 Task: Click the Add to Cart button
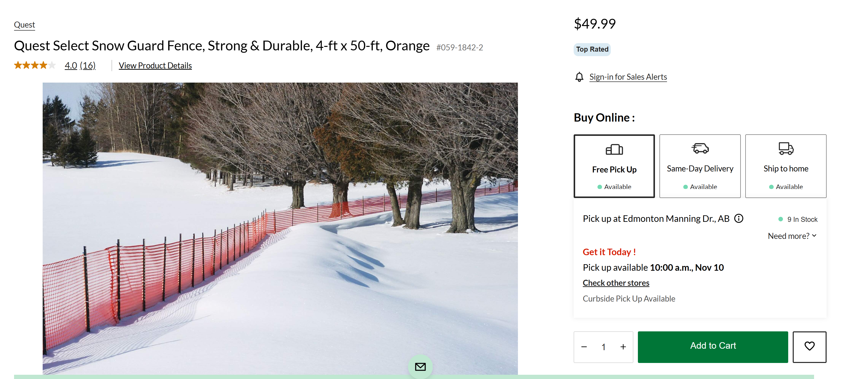coord(713,347)
